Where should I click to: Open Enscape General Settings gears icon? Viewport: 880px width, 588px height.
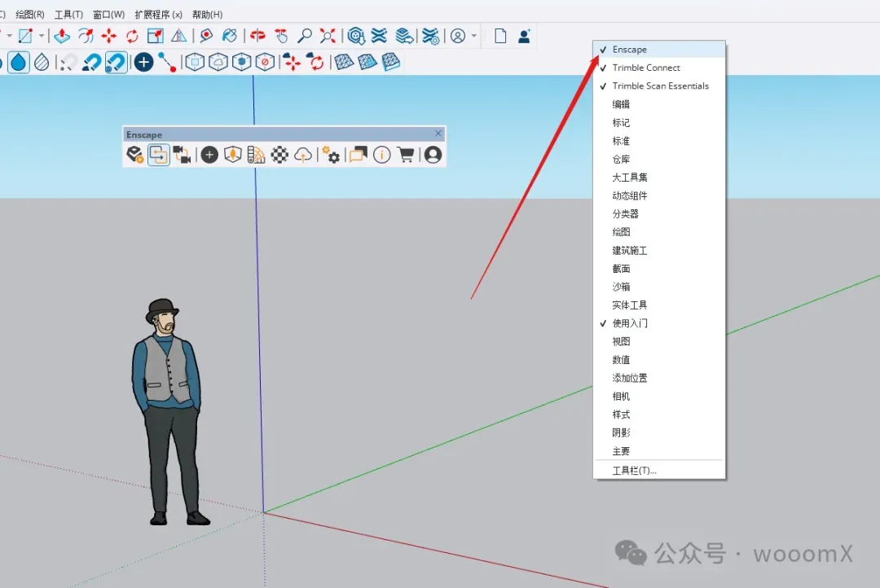331,154
